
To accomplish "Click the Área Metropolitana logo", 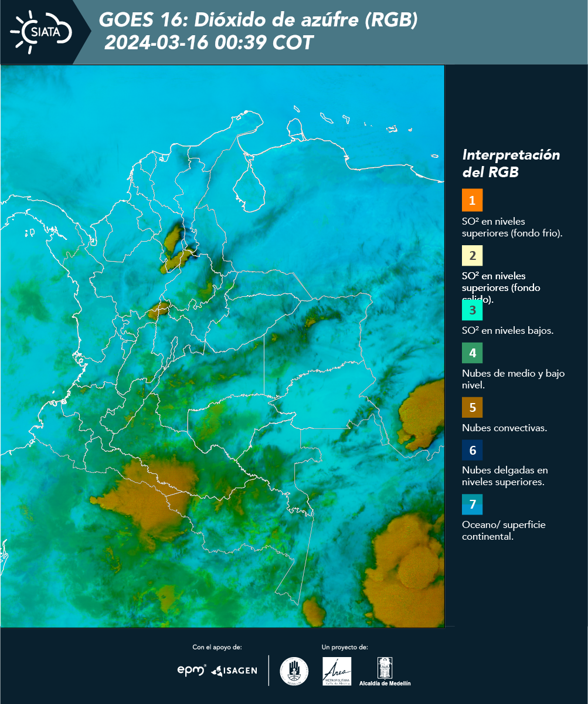I will point(337,671).
